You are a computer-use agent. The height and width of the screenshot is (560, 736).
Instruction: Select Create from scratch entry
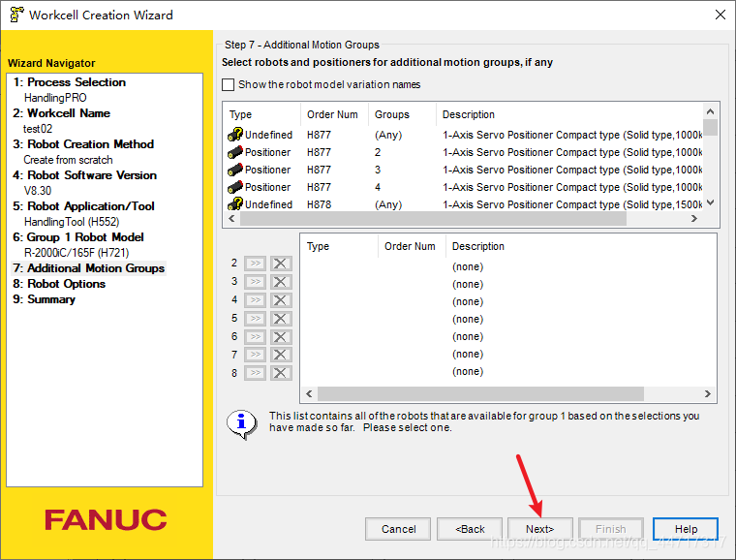coord(68,160)
